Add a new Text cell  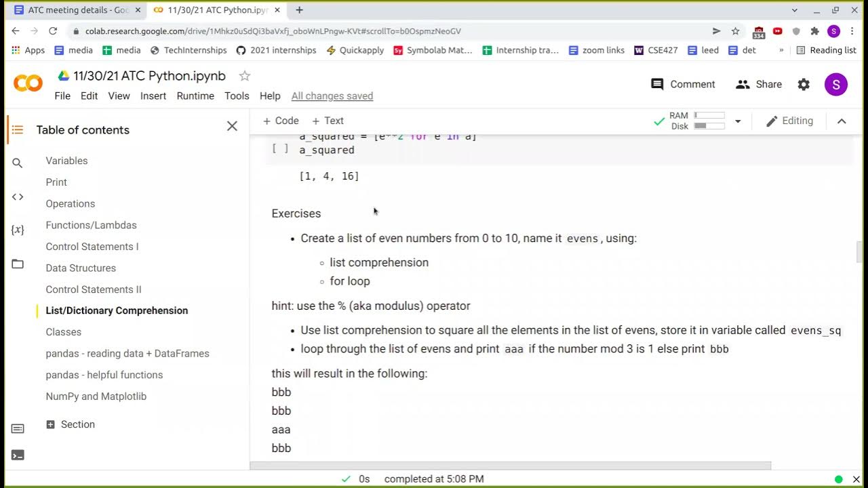(x=328, y=121)
